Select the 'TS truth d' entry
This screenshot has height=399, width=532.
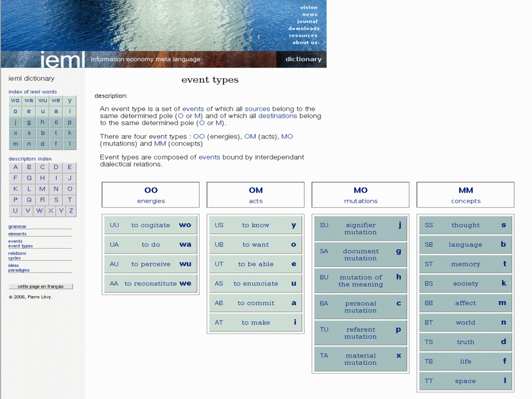coord(465,342)
